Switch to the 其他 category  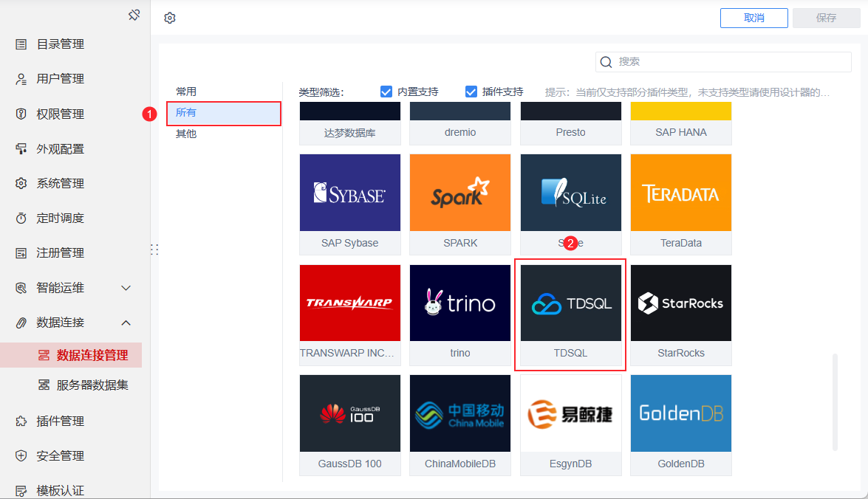(x=186, y=134)
